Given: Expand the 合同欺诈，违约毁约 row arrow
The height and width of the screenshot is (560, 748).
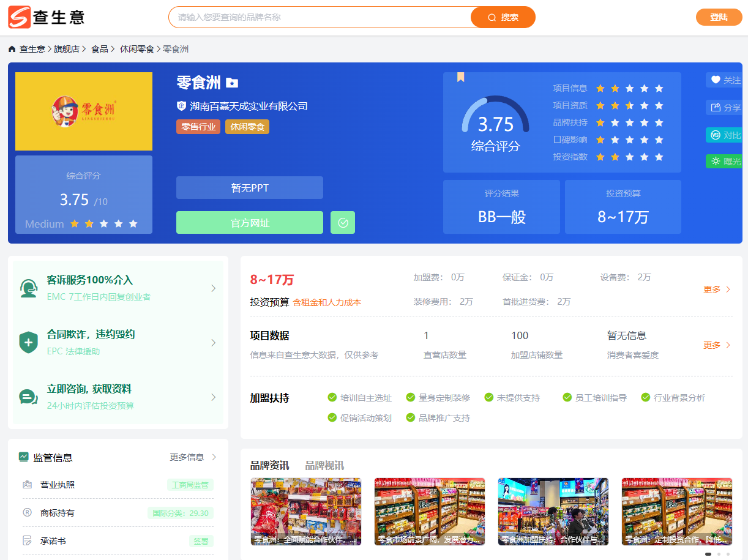Looking at the screenshot, I should [x=213, y=343].
